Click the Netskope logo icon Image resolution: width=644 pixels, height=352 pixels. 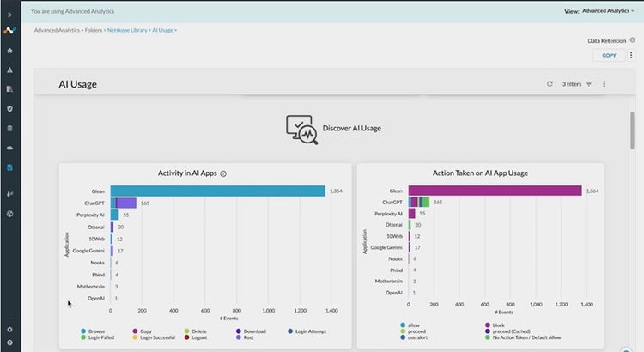pyautogui.click(x=9, y=32)
